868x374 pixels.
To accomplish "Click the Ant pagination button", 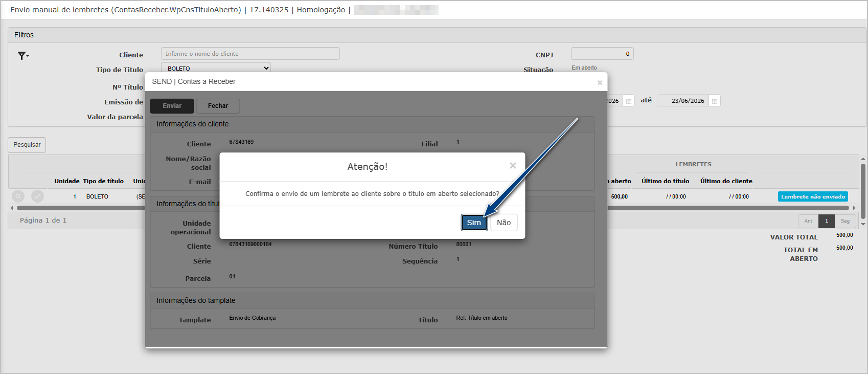I will pyautogui.click(x=808, y=221).
